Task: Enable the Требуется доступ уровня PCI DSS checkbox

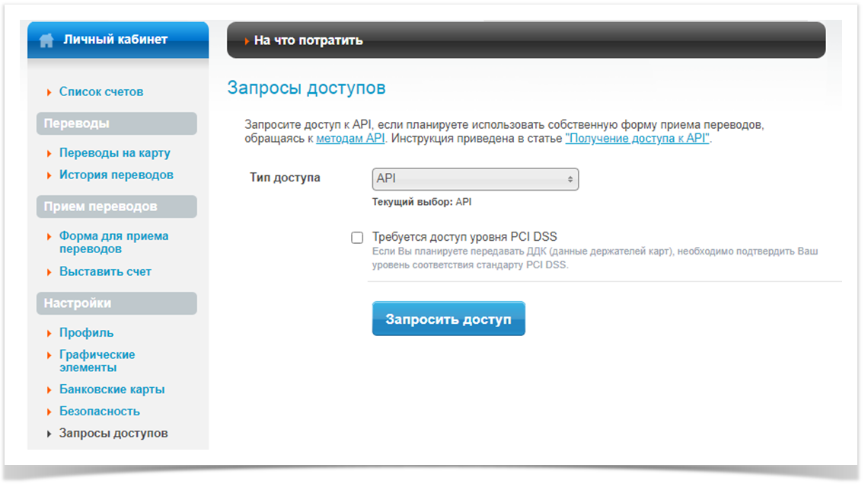Action: point(357,238)
